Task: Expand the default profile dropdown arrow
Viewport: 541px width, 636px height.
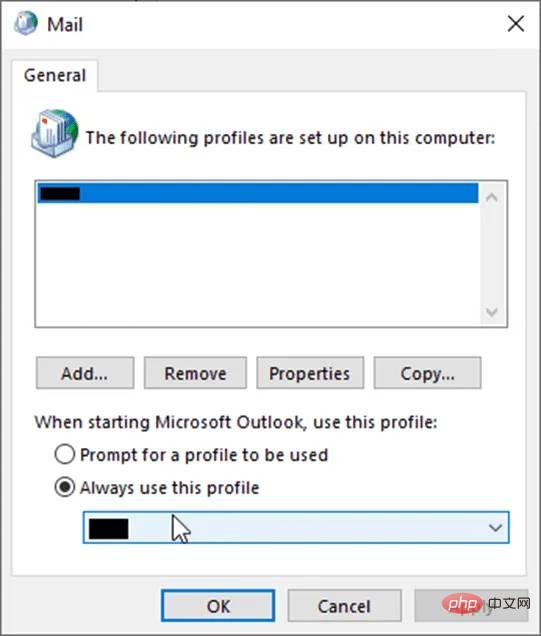Action: [x=495, y=528]
